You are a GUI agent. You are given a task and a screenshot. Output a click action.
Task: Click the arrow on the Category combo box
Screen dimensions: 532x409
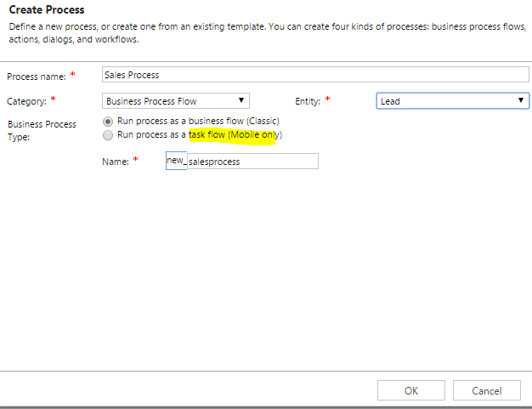point(242,101)
